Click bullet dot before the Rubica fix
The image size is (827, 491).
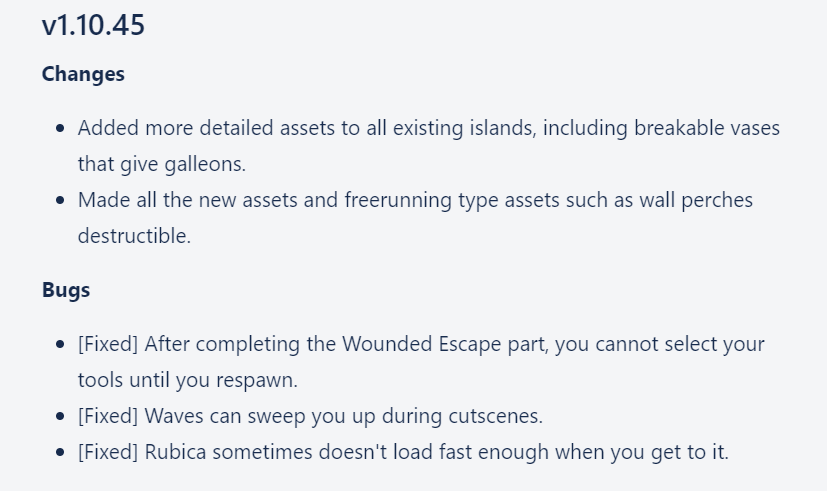tap(62, 452)
